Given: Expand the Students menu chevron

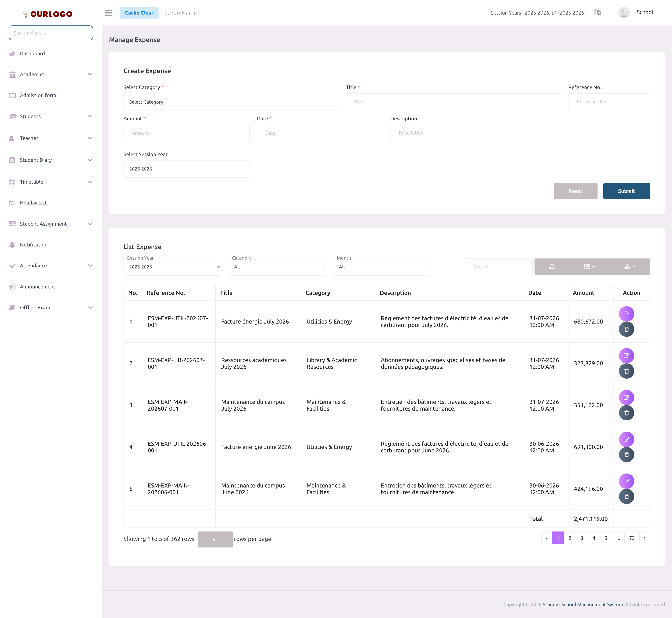Looking at the screenshot, I should point(90,116).
